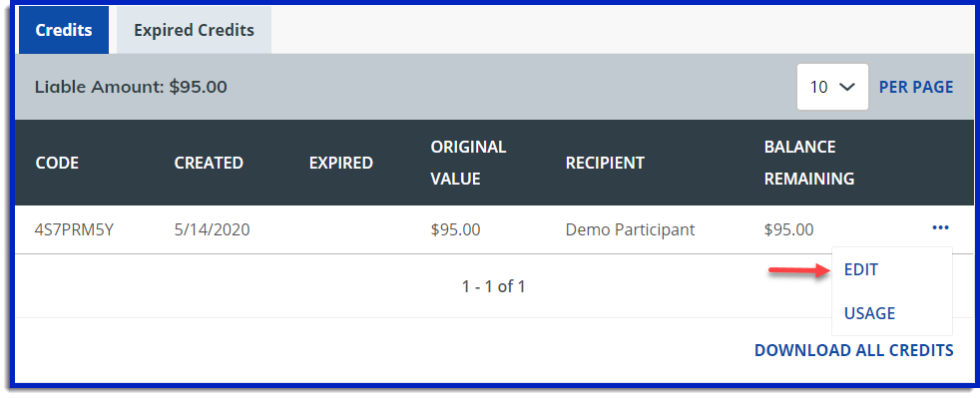Sort by ORIGINAL VALUE column header
Image resolution: width=980 pixels, height=398 pixels.
(x=468, y=163)
